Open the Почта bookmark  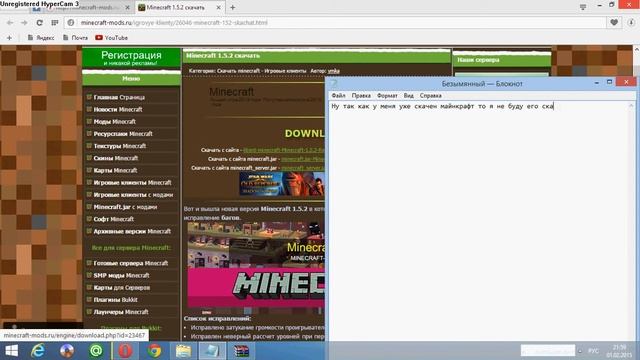(x=76, y=38)
